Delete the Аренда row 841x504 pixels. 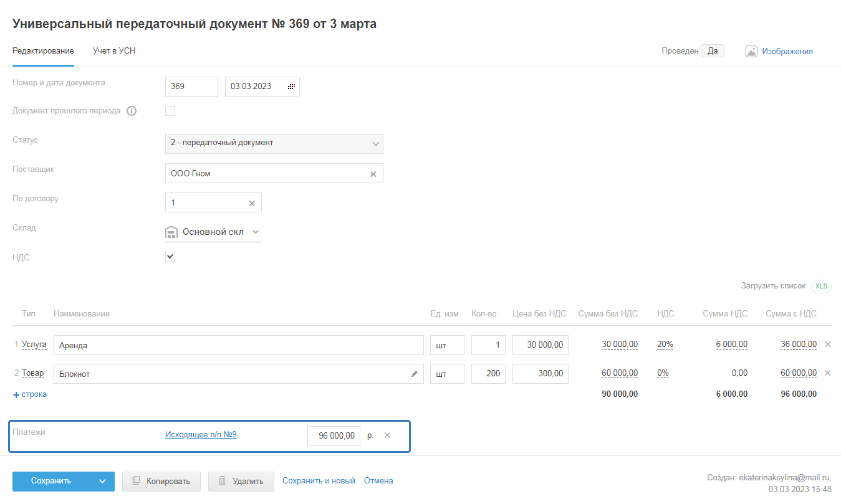point(827,344)
